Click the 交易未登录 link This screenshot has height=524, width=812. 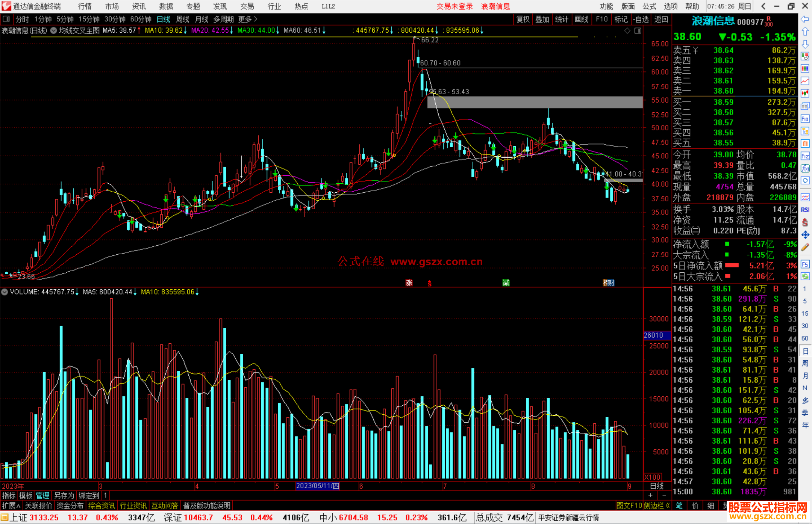tap(454, 6)
